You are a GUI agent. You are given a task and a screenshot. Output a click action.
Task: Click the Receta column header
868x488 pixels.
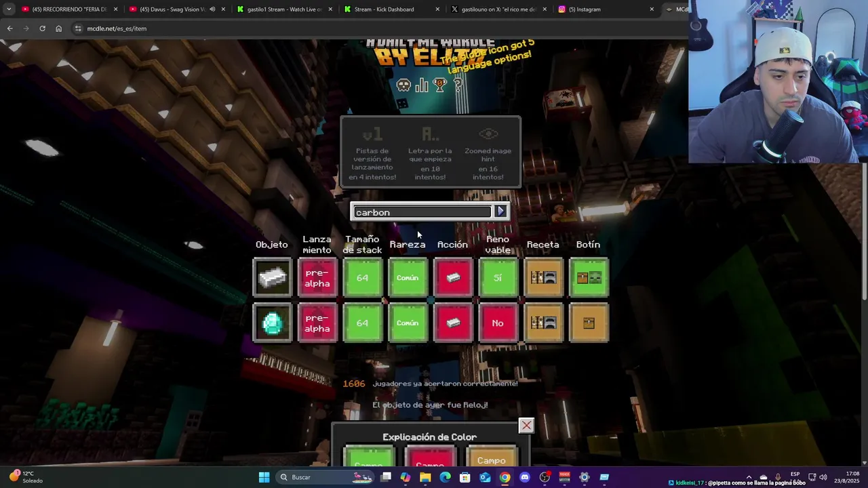pyautogui.click(x=543, y=245)
